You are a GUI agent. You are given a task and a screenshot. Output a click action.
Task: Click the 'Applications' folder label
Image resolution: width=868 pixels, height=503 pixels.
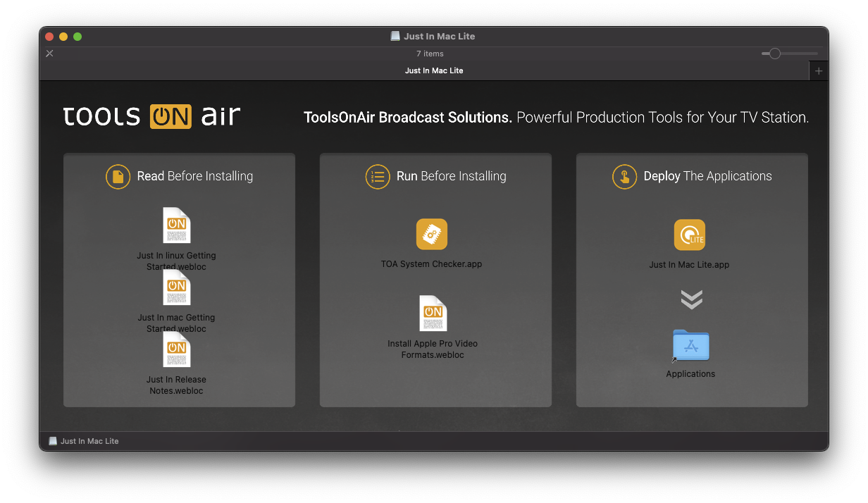[x=690, y=374]
